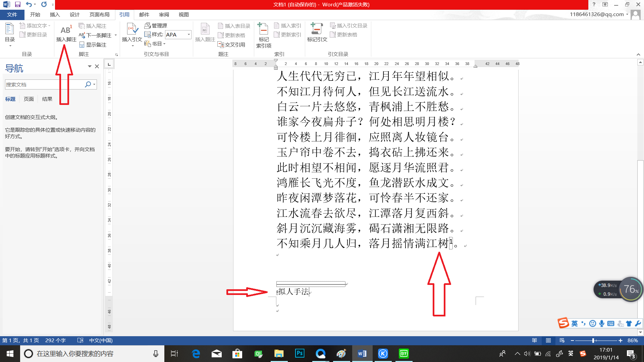Close the Navigation (导航) pane
This screenshot has height=362, width=644.
(97, 66)
